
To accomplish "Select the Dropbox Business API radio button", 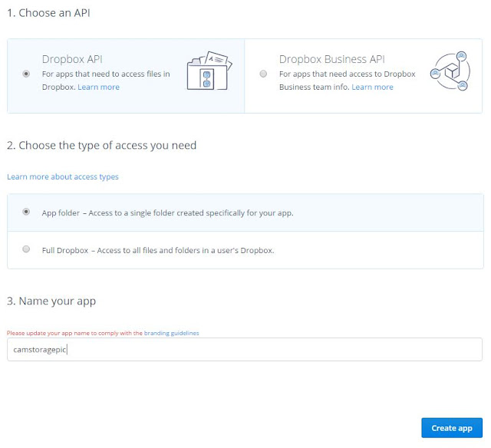I will [263, 74].
